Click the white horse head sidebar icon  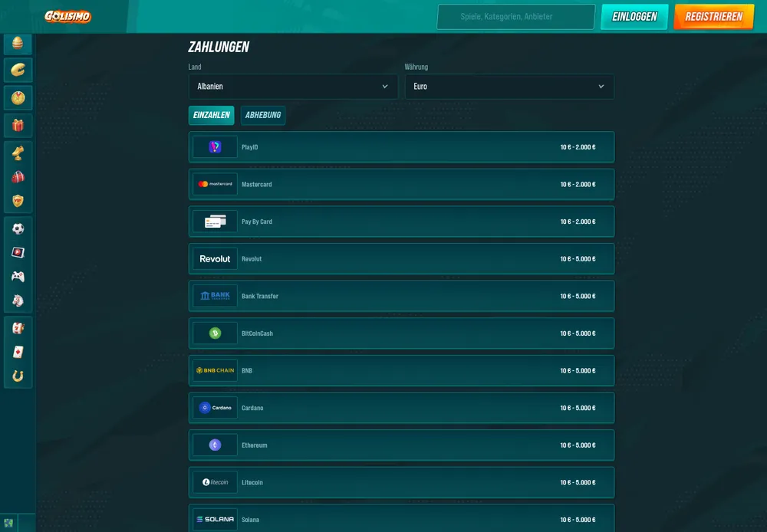18,300
